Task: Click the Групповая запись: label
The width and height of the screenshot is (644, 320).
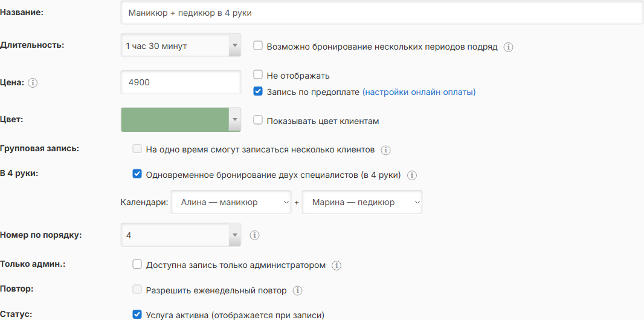Action: point(39,148)
